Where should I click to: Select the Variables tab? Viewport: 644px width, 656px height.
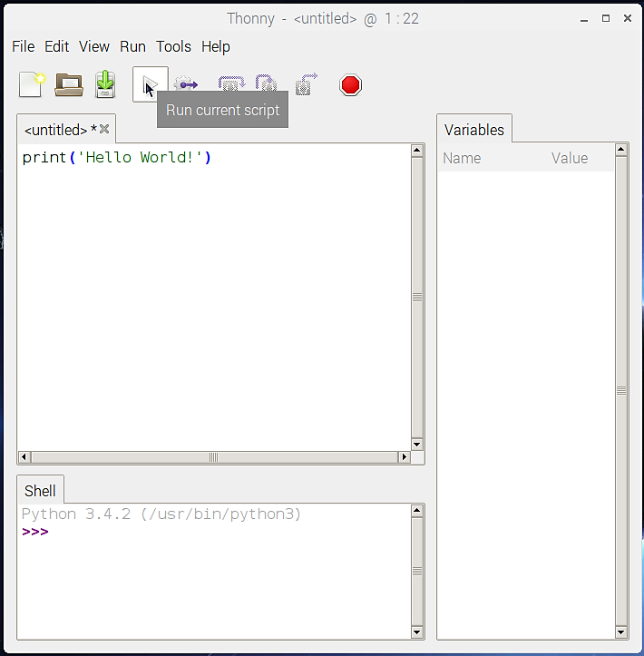click(x=474, y=129)
